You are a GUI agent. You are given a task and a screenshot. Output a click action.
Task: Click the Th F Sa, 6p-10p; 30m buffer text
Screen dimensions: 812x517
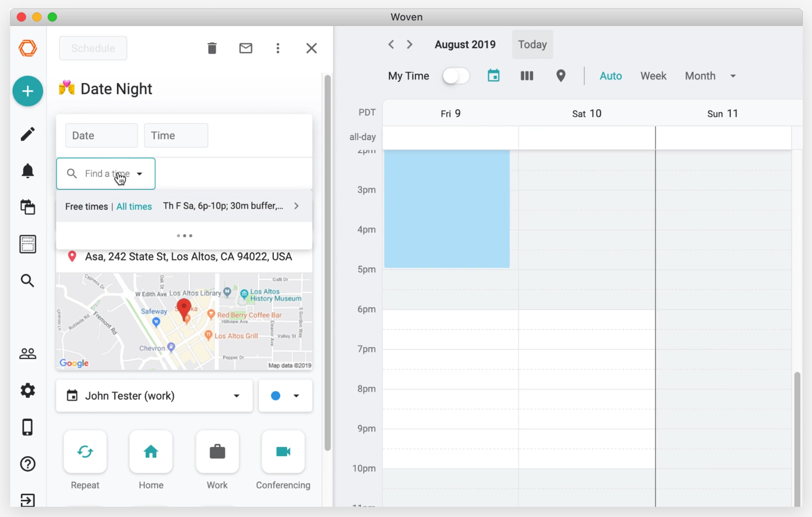point(223,206)
